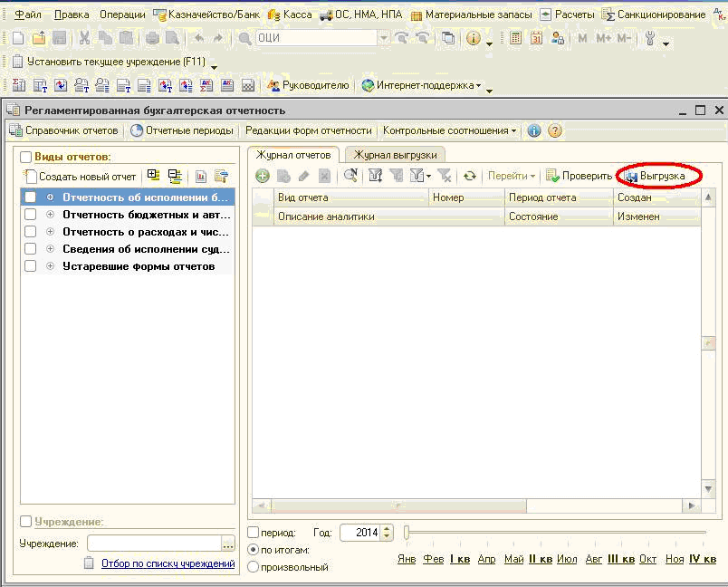Switch to Журнал выгрузки tab
Screen dimensions: 728x587
tap(396, 155)
